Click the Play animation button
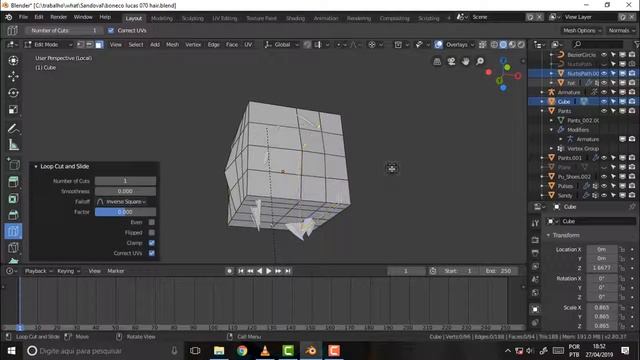 (269, 271)
